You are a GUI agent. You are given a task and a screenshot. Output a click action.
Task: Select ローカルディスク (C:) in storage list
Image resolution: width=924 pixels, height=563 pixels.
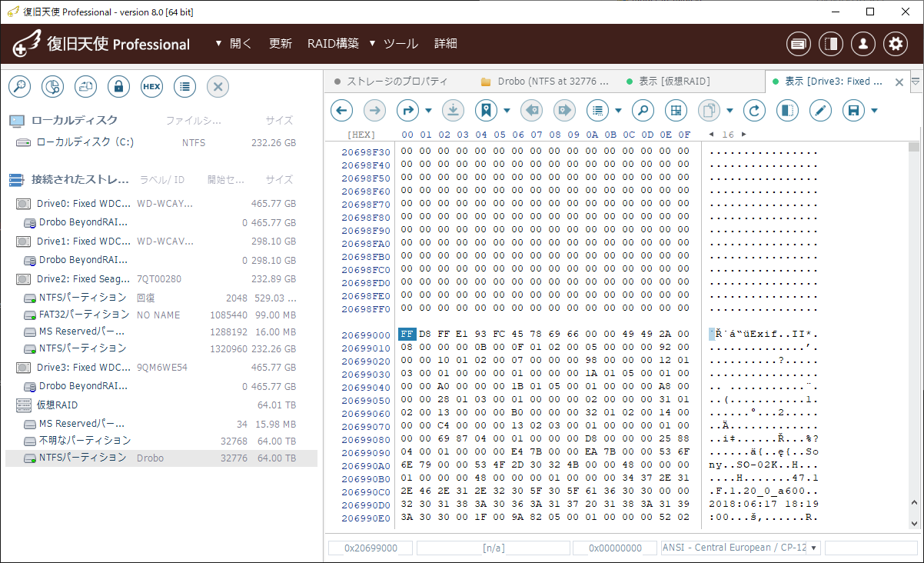161,142
